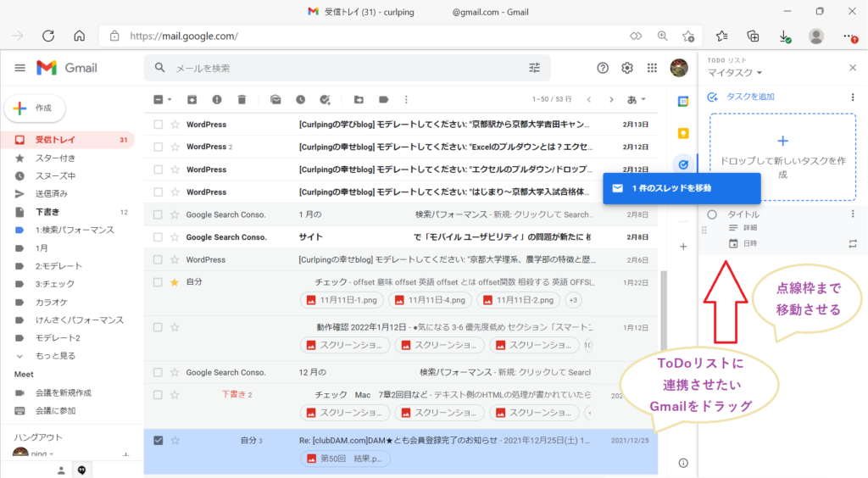Open the カラオケ label
The width and height of the screenshot is (868, 478).
[x=68, y=302]
